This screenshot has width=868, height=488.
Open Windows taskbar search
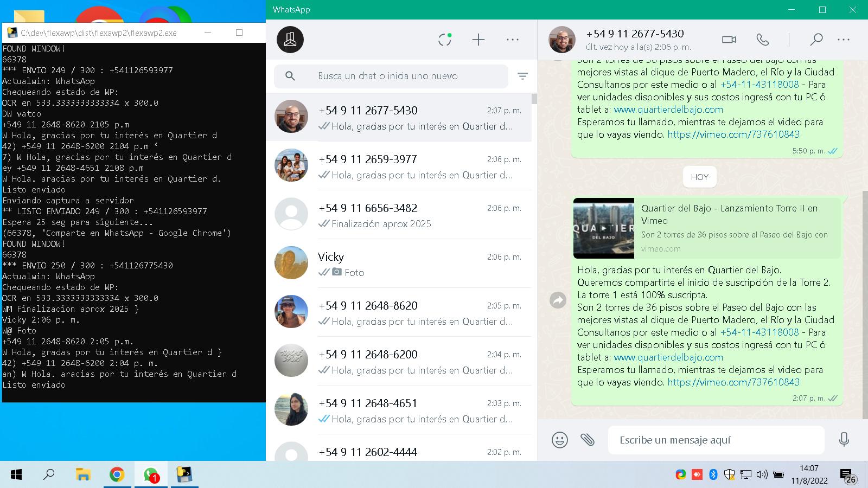(x=49, y=475)
